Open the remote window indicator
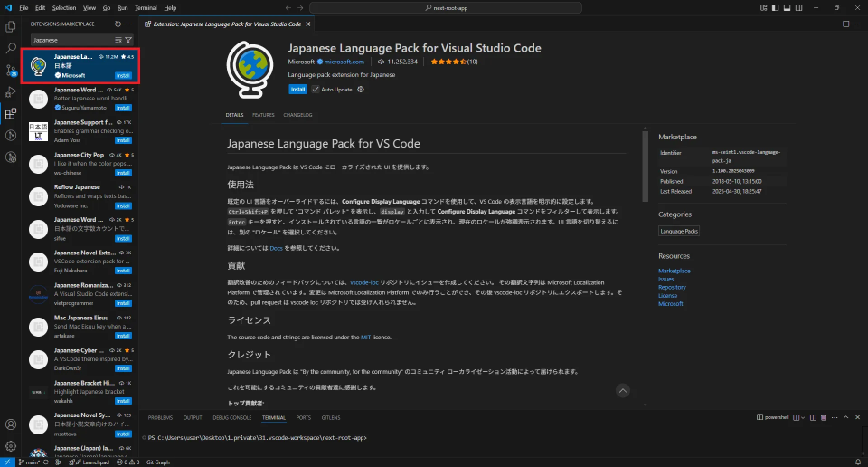 7,462
